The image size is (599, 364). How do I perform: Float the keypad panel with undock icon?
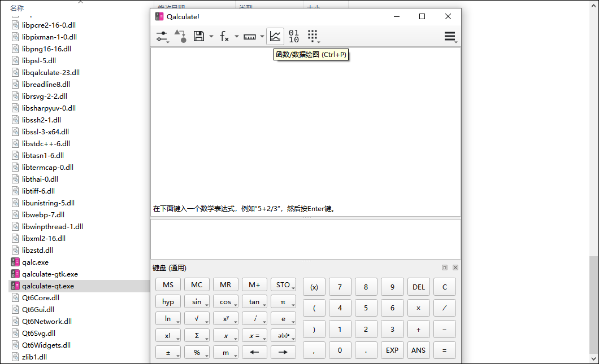coord(445,267)
